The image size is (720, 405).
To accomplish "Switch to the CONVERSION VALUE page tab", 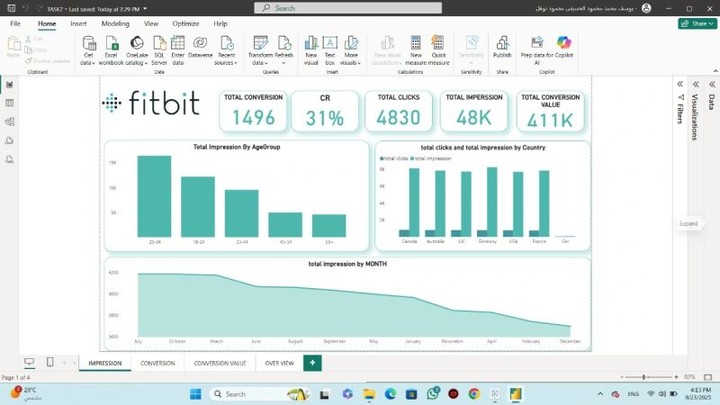I will click(x=219, y=363).
